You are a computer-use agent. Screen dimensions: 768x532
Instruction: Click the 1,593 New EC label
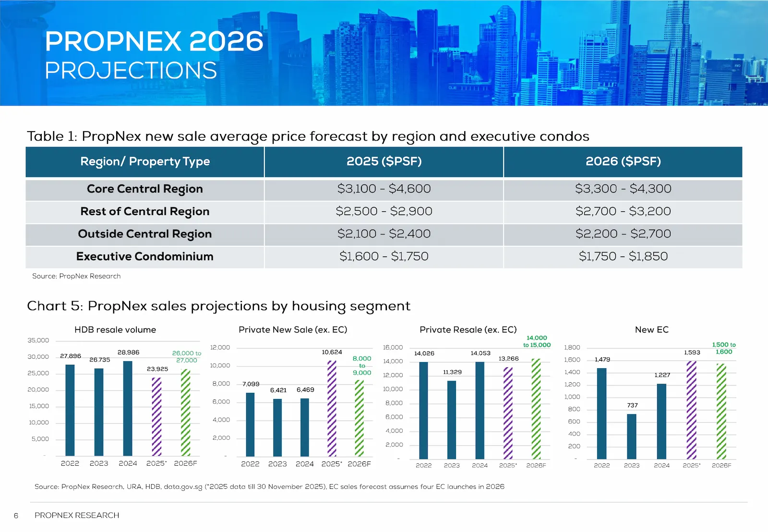pos(692,352)
